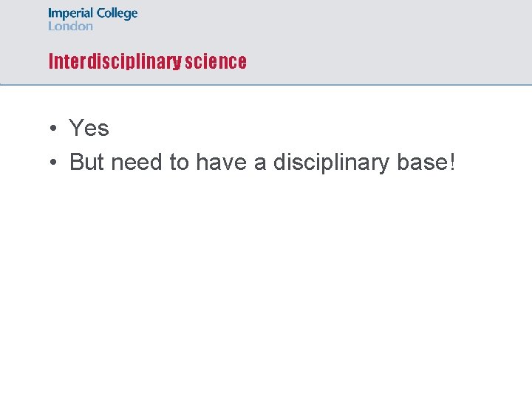Screen dimensions: 532x399
Task: Click the word "Interdisciplinary" in the title
Action: 115,61
